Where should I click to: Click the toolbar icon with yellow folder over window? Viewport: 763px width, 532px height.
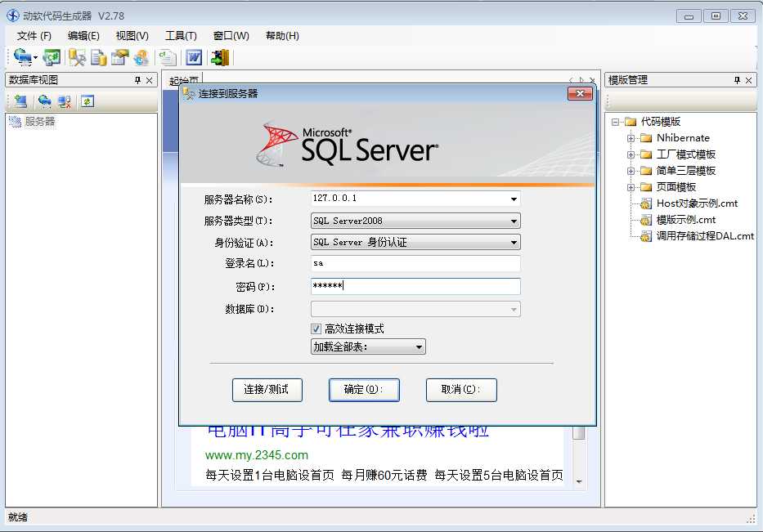[x=119, y=57]
